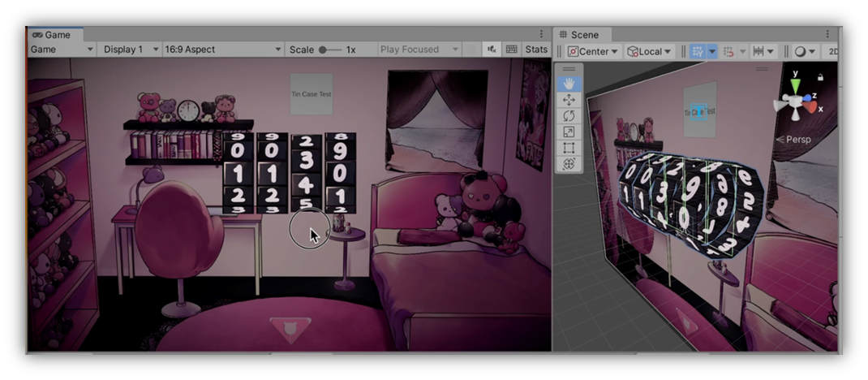Image resolution: width=868 pixels, height=380 pixels.
Task: Click the green Y axis gizmo cone
Action: tap(795, 86)
